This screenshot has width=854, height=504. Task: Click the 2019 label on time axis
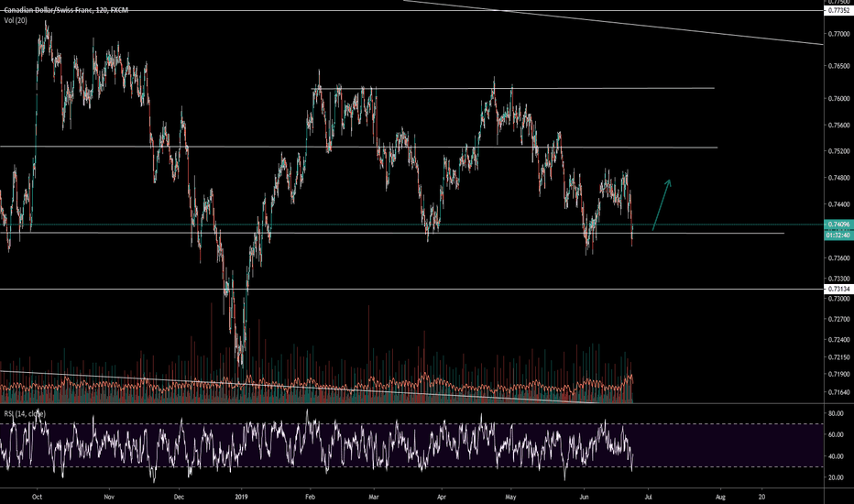pyautogui.click(x=241, y=497)
